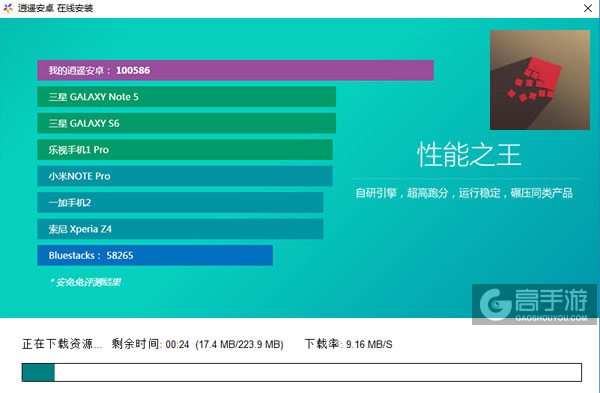Click the 一加手机2 benchmark bar
This screenshot has width=600, height=393.
point(180,202)
